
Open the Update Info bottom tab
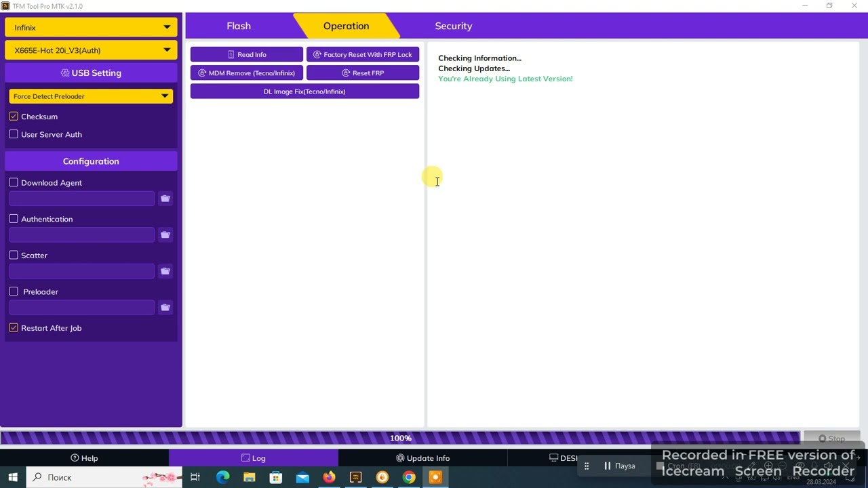422,458
